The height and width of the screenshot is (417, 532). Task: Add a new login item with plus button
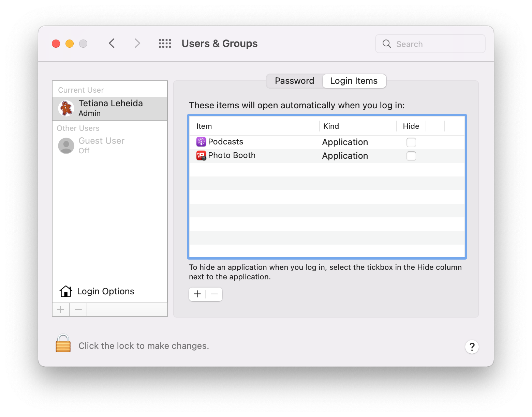(x=197, y=294)
